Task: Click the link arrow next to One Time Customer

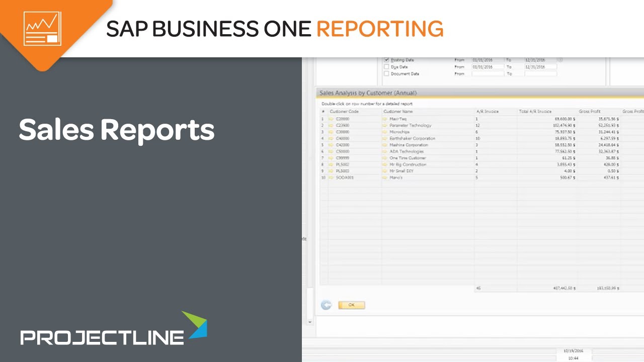Action: point(385,158)
